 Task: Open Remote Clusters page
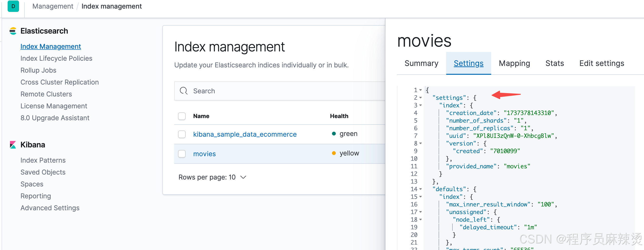coord(46,94)
